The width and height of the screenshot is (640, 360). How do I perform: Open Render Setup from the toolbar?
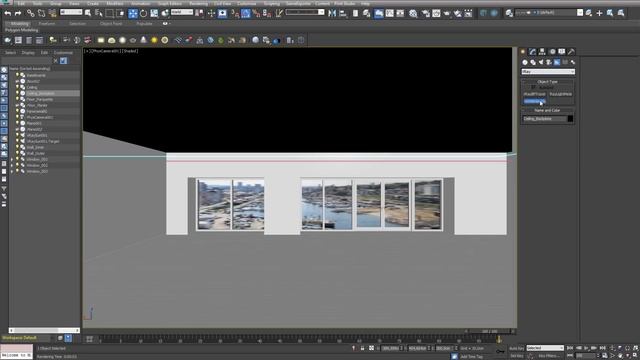pos(426,13)
